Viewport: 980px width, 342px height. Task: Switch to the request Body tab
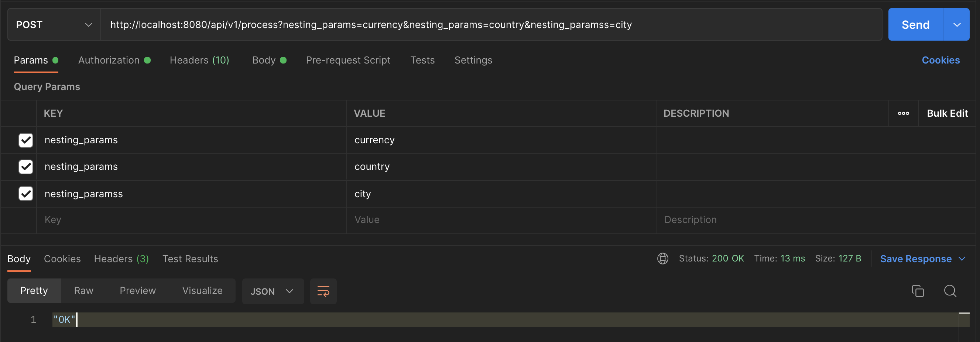269,60
